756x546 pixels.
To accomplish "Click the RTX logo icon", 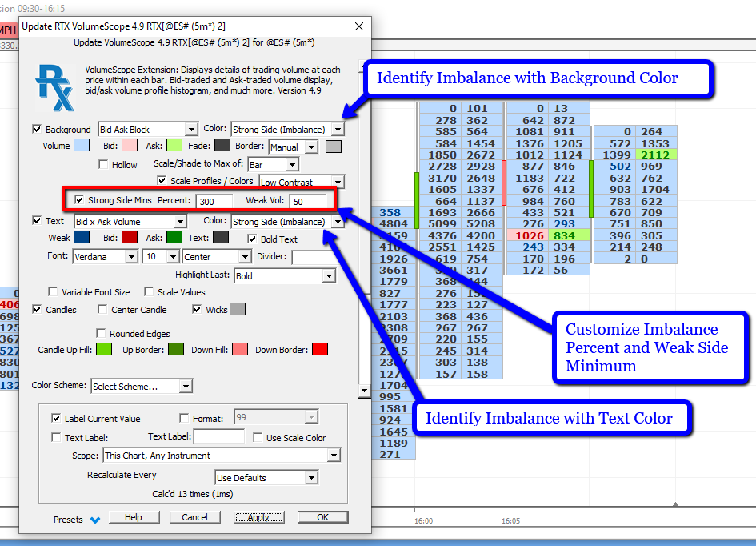I will [x=54, y=87].
